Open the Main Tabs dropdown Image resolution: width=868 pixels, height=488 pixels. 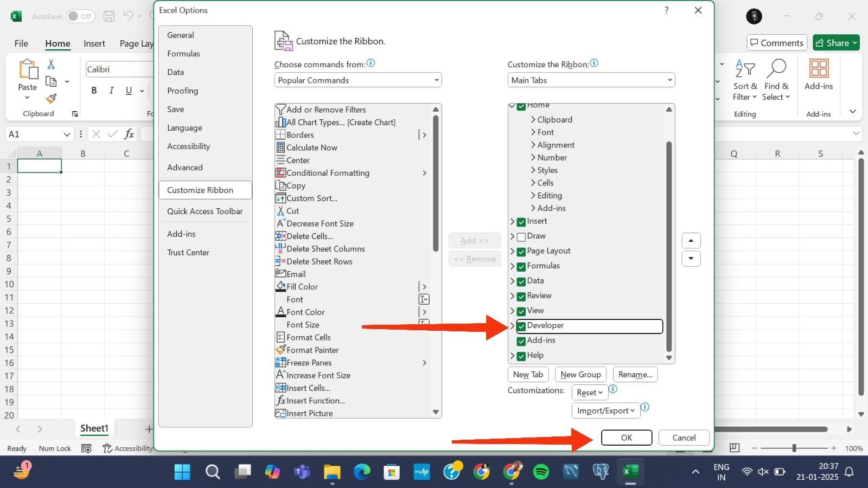click(591, 80)
